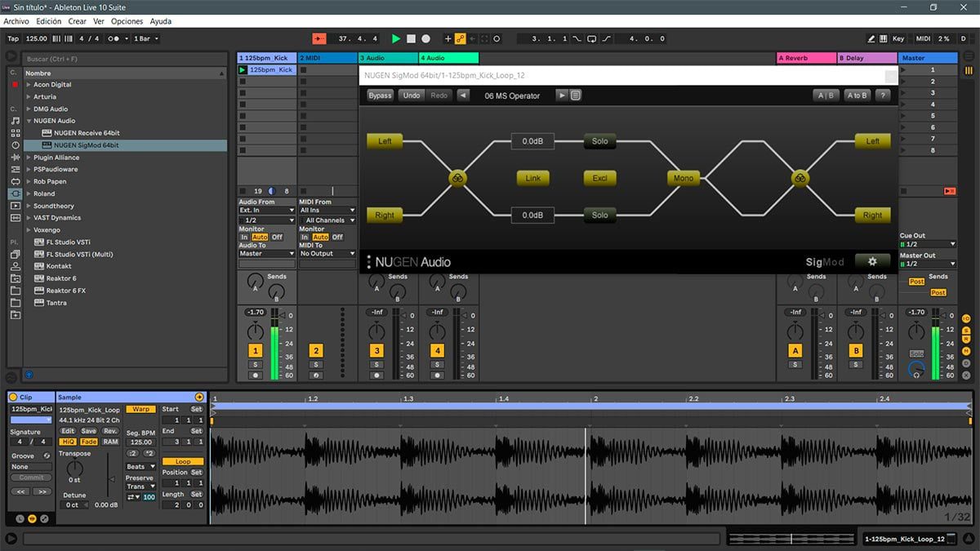This screenshot has width=980, height=551.
Task: Open the Drums grid icon in browser sidebar
Action: 15,132
